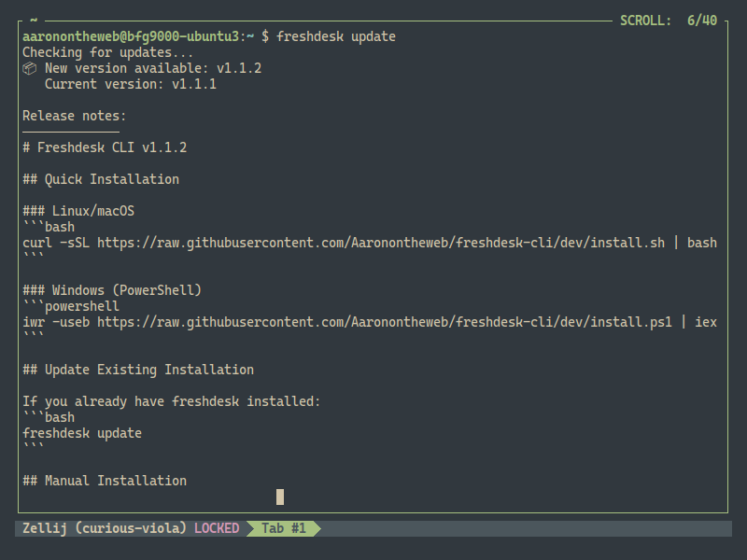Image resolution: width=747 pixels, height=560 pixels.
Task: Click '## Quick Installation' heading
Action: coord(101,179)
